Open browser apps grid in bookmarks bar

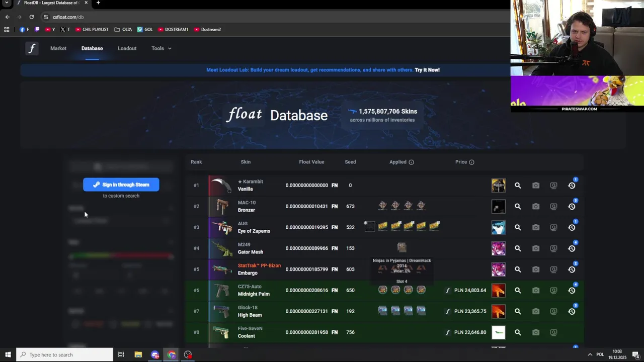pos(7,29)
